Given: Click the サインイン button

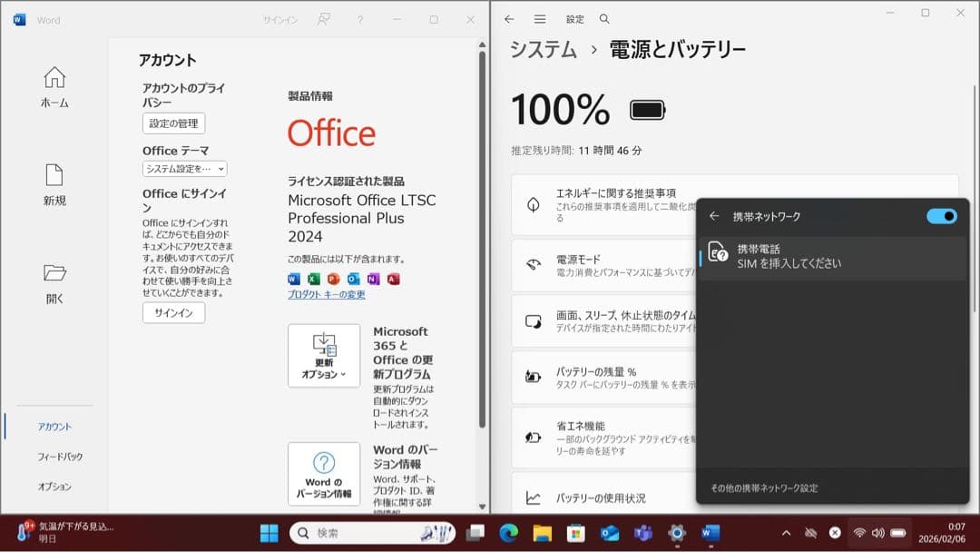Looking at the screenshot, I should pos(172,313).
